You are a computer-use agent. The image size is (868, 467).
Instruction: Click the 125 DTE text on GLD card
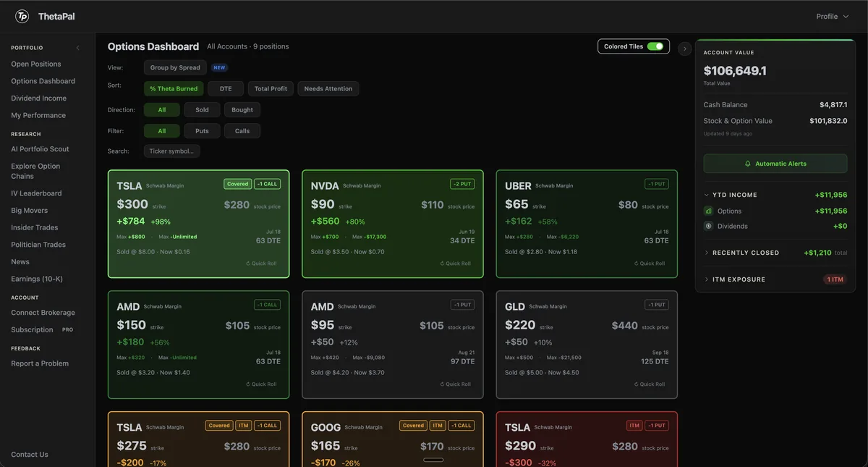coord(655,361)
